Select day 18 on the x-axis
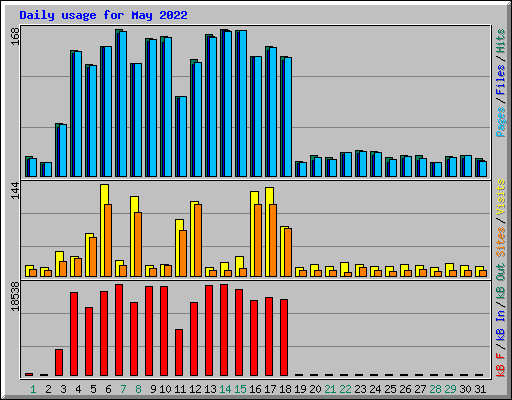The height and width of the screenshot is (400, 512). (x=285, y=389)
